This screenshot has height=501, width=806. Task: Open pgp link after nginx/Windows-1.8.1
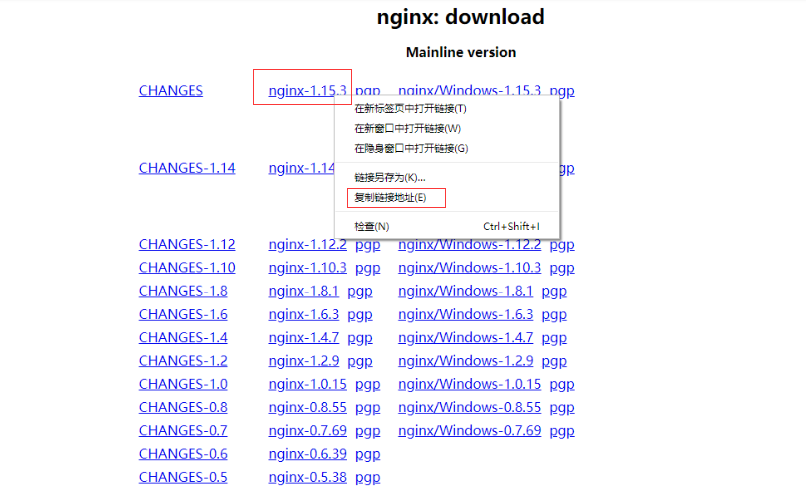pyautogui.click(x=554, y=292)
